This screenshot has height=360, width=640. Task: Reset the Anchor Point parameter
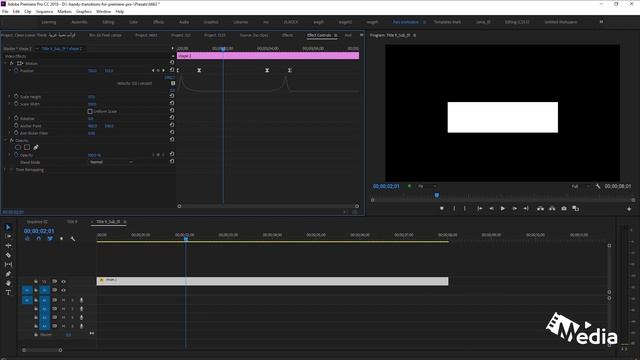pos(172,125)
